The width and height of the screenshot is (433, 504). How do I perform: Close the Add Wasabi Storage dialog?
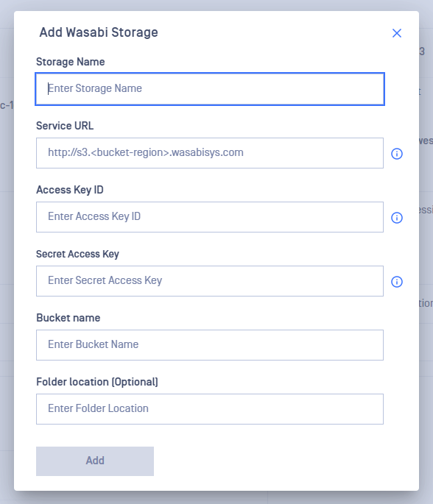(397, 33)
